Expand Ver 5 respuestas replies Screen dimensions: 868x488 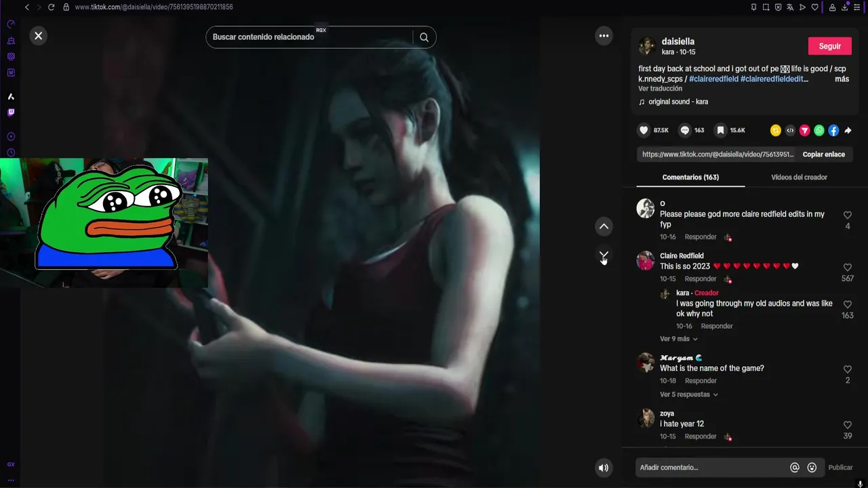689,394
